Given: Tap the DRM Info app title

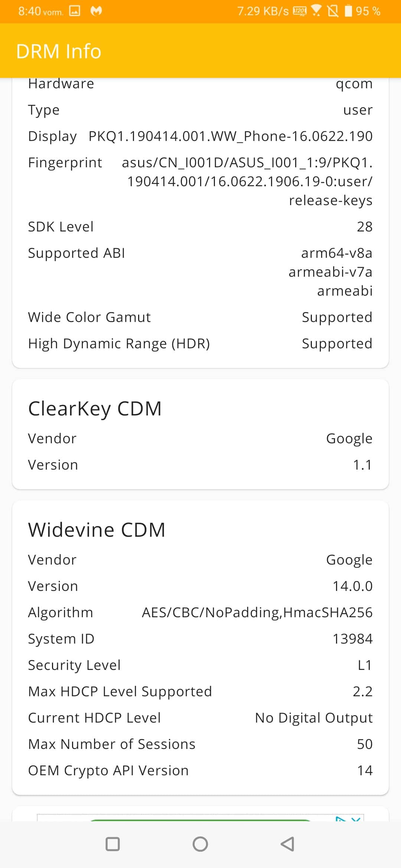Looking at the screenshot, I should [59, 51].
